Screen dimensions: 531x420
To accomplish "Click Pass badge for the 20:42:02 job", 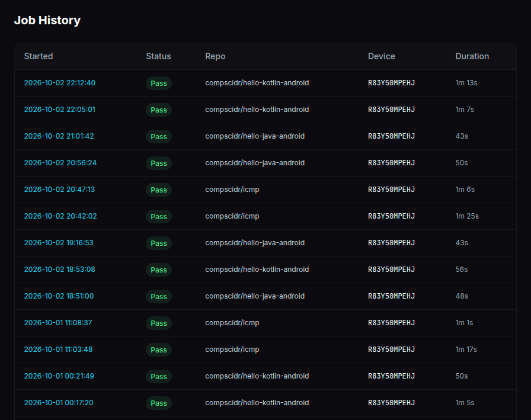I will 159,217.
